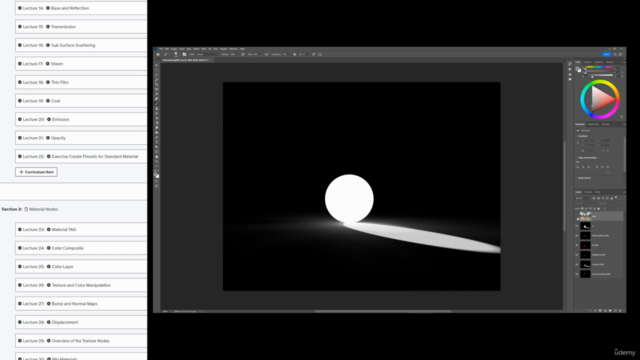640x360 pixels.
Task: Select the Lasso tool
Action: coord(157,75)
